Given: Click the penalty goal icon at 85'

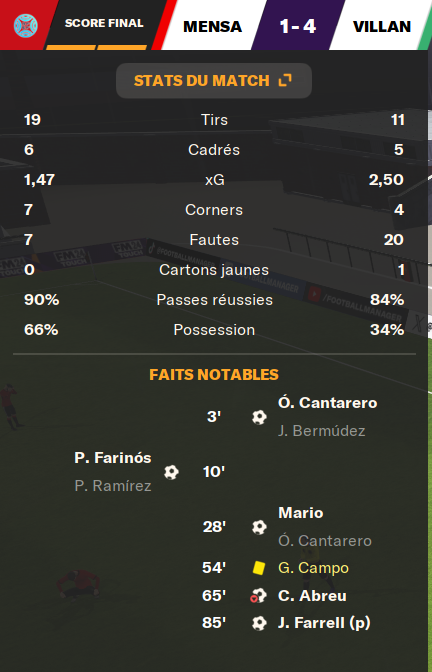Looking at the screenshot, I should 259,623.
